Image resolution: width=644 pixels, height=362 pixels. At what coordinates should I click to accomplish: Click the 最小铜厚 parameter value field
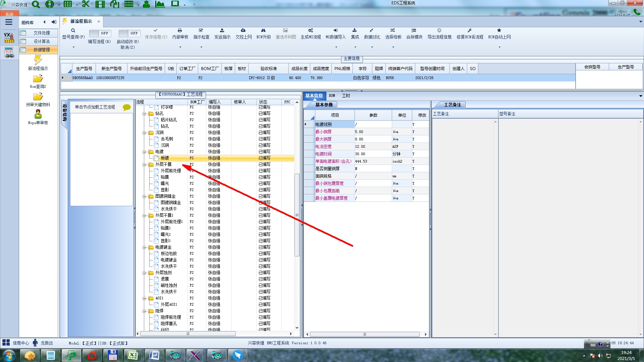pos(372,132)
